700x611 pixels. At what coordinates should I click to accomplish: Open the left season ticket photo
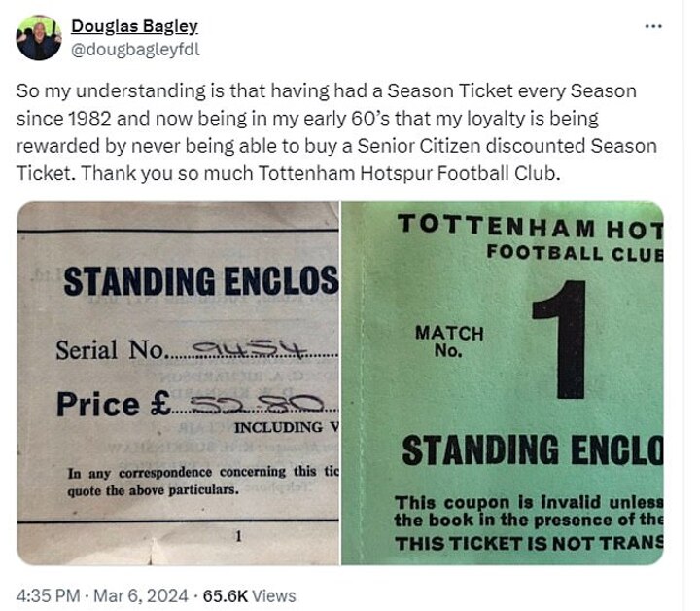coord(178,382)
